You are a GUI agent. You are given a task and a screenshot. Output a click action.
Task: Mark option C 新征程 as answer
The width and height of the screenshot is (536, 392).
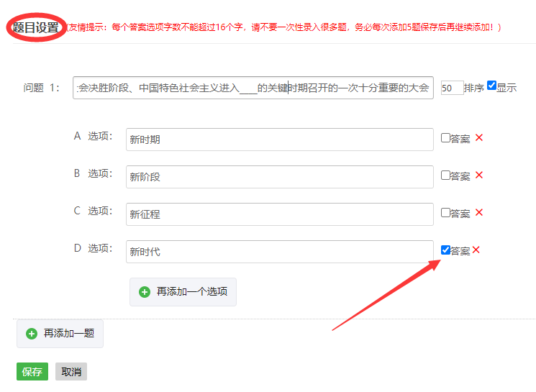[x=445, y=213]
